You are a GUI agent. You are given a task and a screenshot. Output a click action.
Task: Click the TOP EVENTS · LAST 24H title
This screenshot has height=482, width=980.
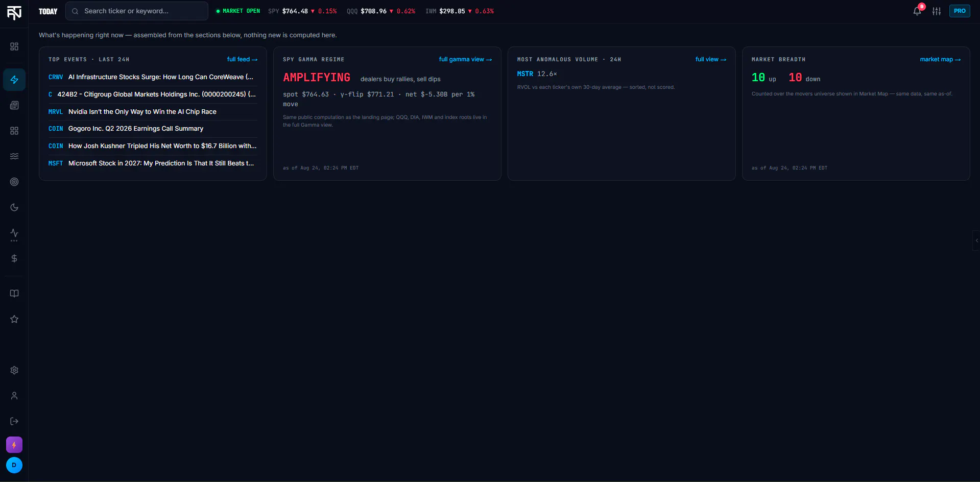click(x=89, y=60)
